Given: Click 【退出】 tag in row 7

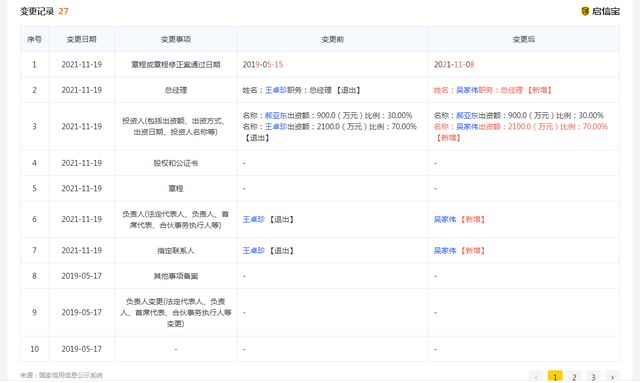Looking at the screenshot, I should pos(282,251).
